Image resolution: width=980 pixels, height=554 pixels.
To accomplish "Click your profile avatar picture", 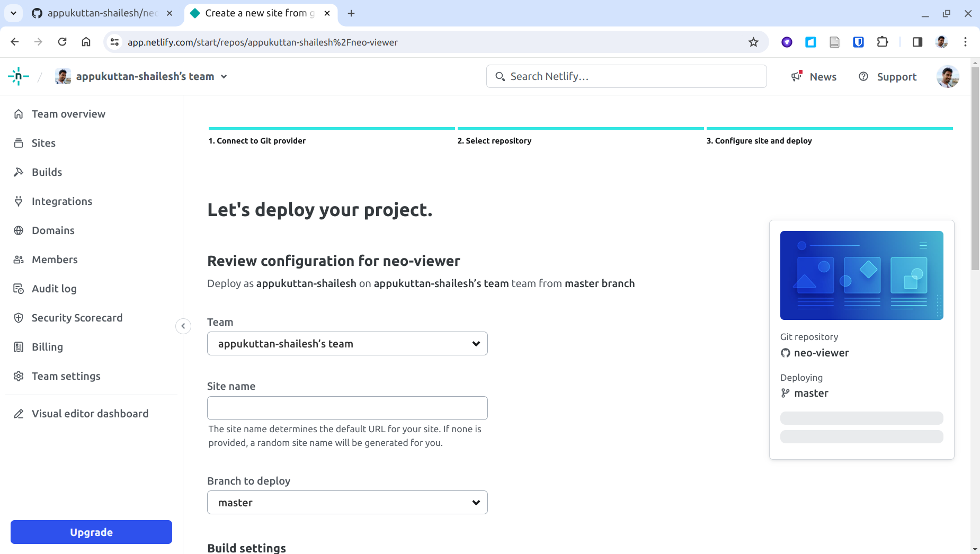I will click(947, 76).
